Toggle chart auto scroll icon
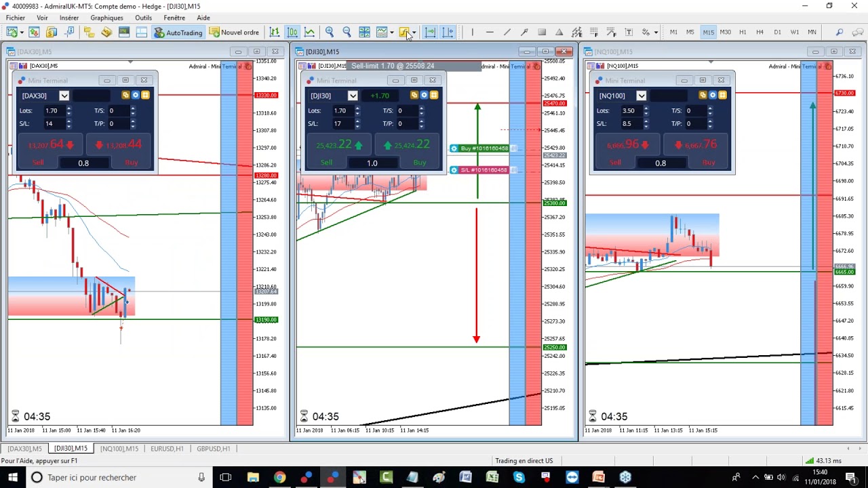This screenshot has height=488, width=868. pyautogui.click(x=430, y=32)
